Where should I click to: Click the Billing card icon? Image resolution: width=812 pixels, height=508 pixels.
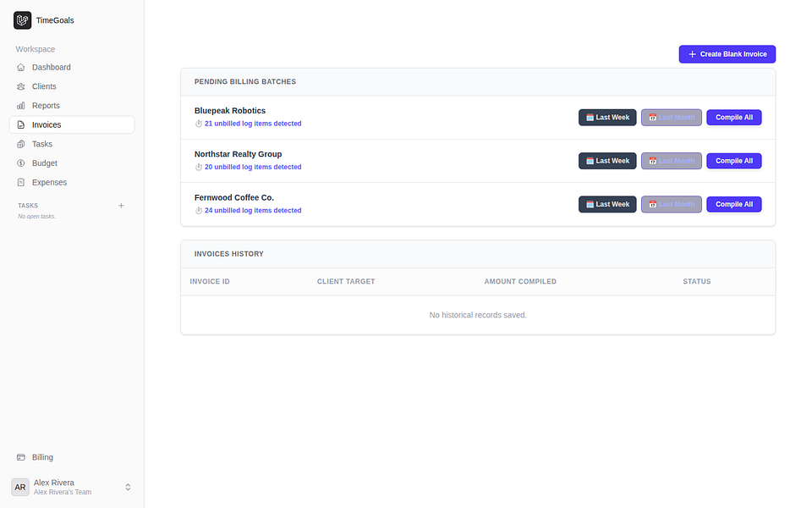(20, 457)
